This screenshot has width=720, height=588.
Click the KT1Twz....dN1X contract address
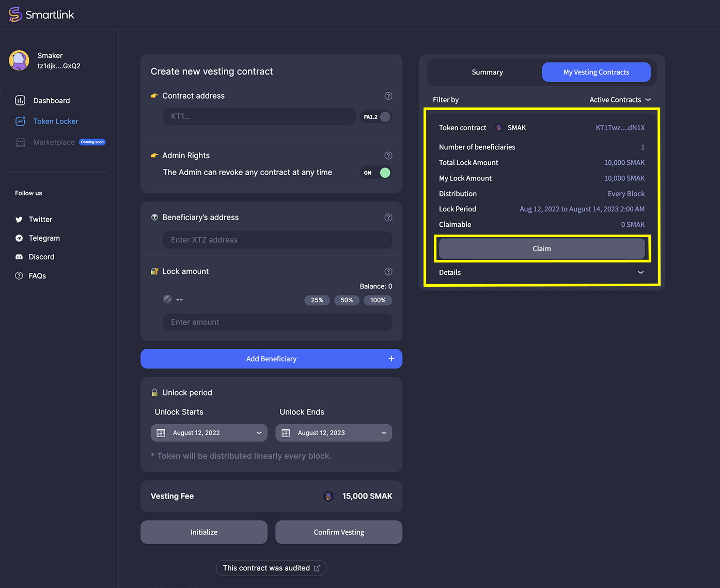[620, 128]
